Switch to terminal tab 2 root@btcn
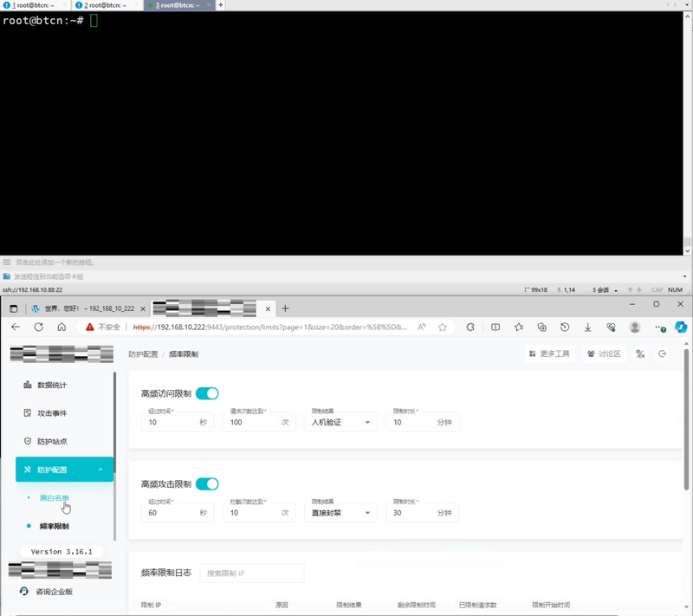This screenshot has width=693, height=616. (106, 5)
